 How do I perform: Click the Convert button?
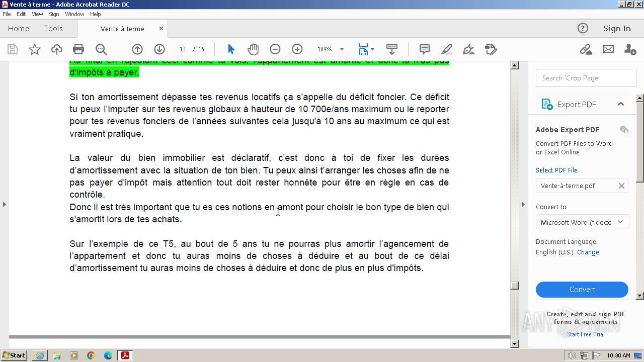coord(582,290)
